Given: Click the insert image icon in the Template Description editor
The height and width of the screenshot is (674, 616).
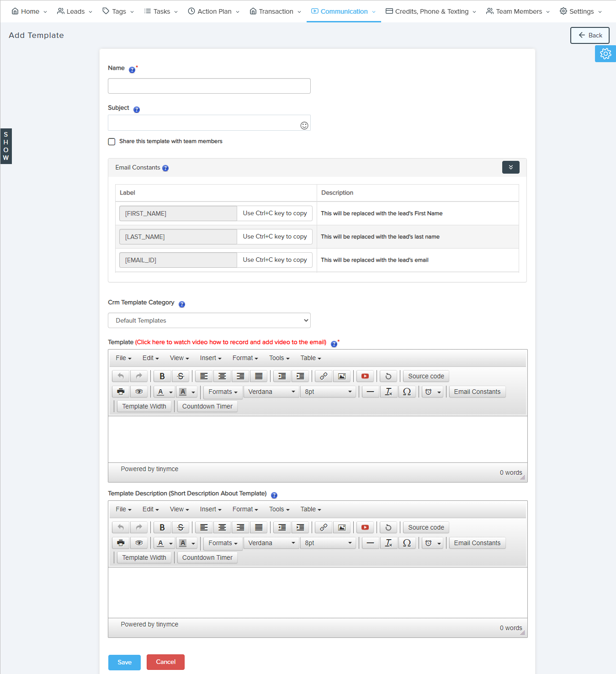Looking at the screenshot, I should [342, 527].
